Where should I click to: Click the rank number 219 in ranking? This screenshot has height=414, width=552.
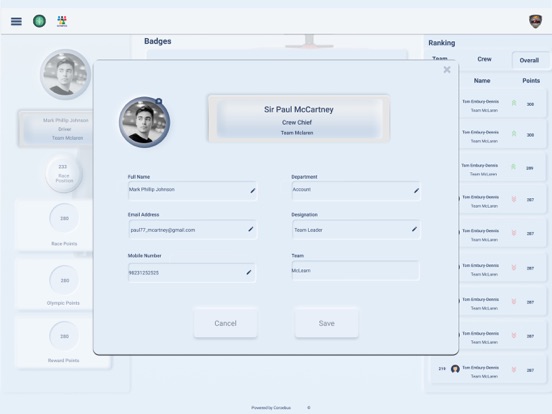coord(442,369)
